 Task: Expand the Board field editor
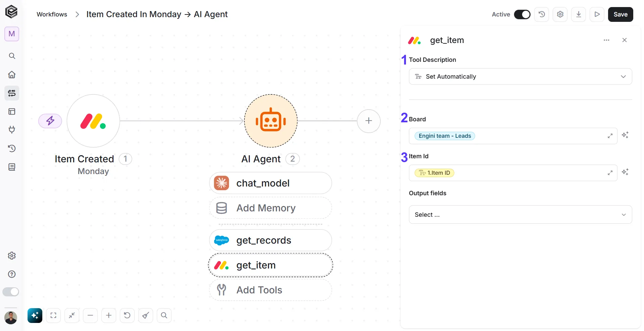click(610, 136)
